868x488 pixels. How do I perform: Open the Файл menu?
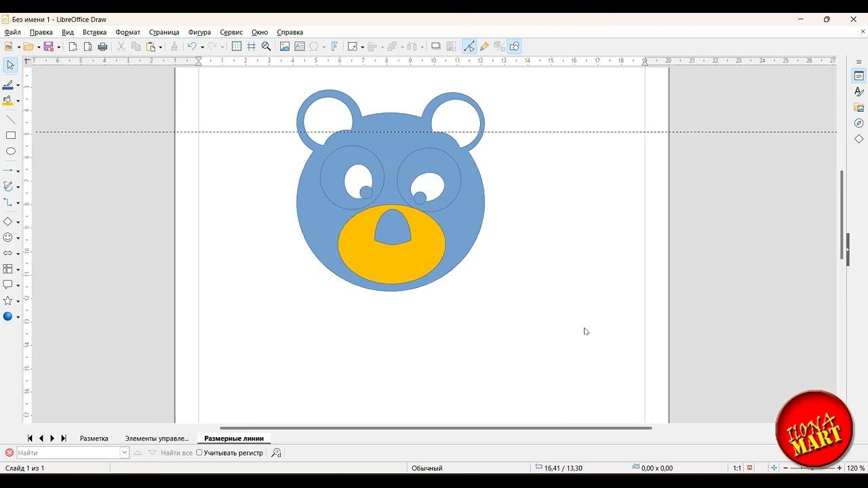pyautogui.click(x=12, y=32)
